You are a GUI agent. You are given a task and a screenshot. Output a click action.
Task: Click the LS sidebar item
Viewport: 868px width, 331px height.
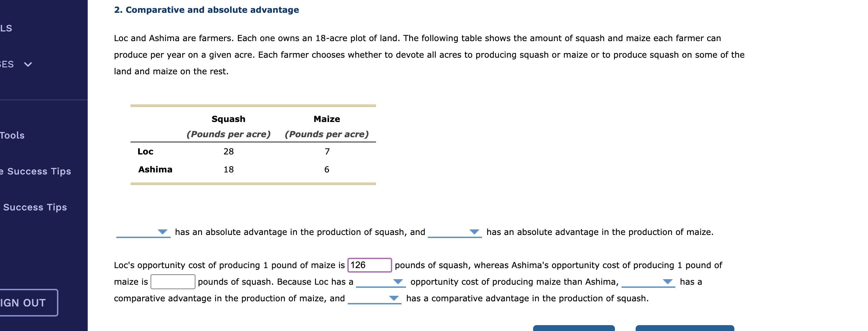point(6,29)
